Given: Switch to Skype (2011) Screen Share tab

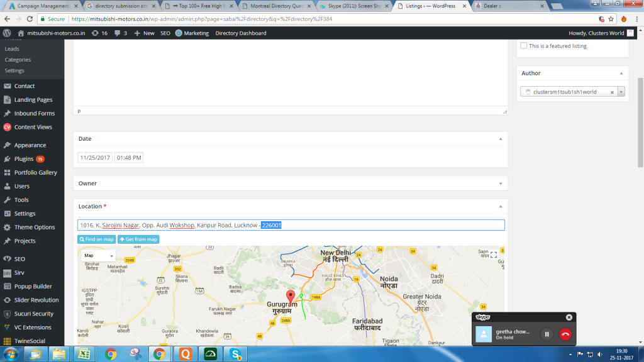Looking at the screenshot, I should coord(355,6).
